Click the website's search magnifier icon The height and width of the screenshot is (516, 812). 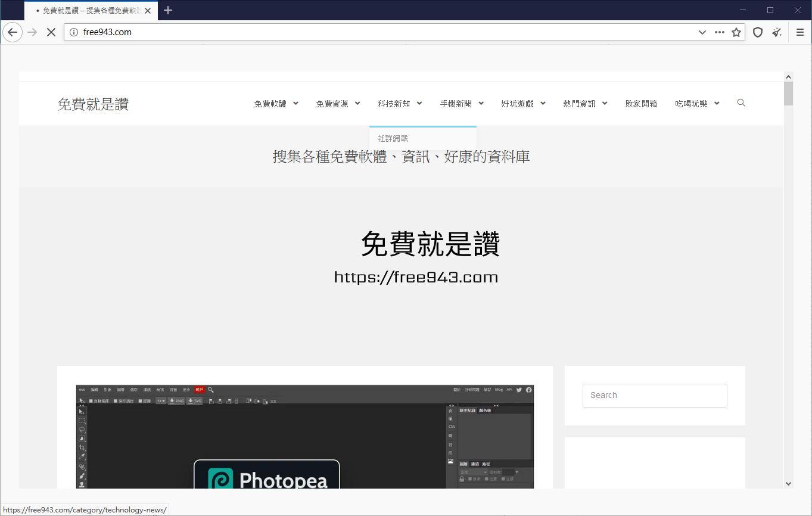[x=741, y=102]
